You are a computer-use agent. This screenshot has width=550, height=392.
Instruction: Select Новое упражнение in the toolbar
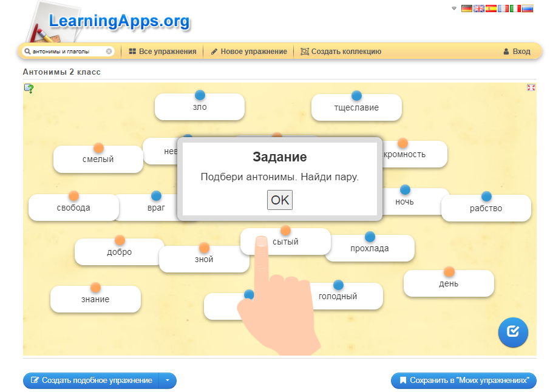250,51
